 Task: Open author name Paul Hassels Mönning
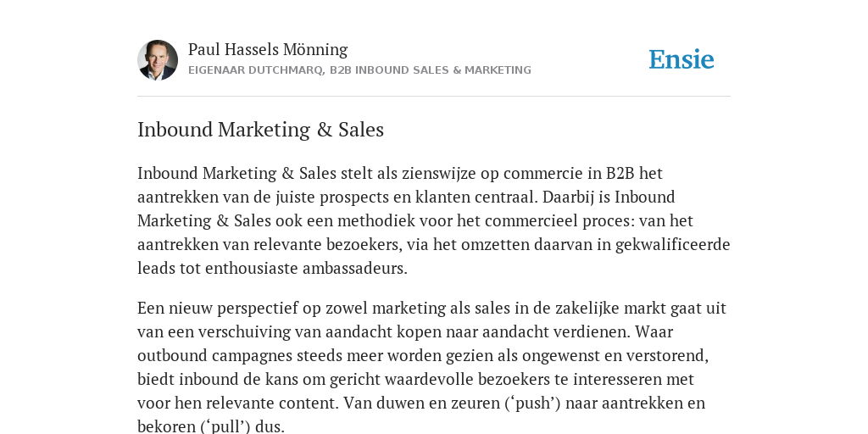coord(268,49)
